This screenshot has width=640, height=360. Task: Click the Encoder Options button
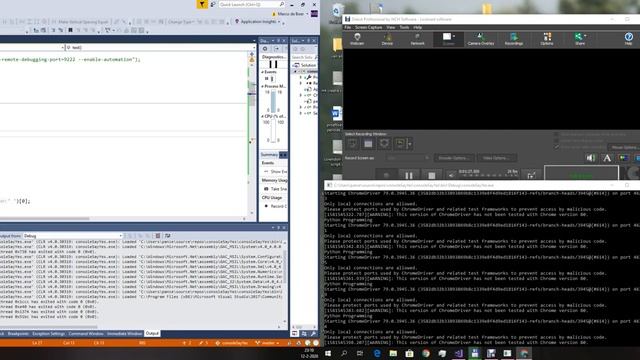453,158
